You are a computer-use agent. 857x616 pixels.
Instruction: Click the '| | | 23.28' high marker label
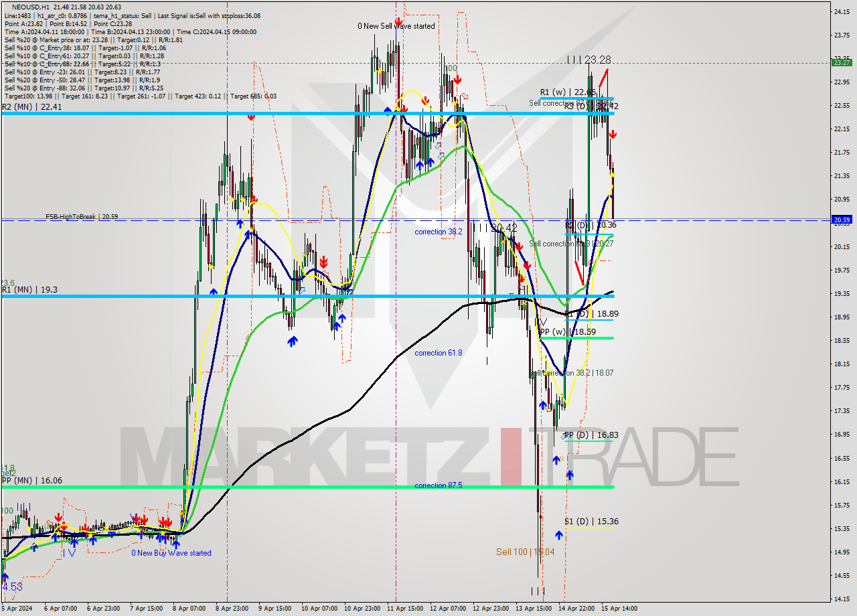coord(589,60)
